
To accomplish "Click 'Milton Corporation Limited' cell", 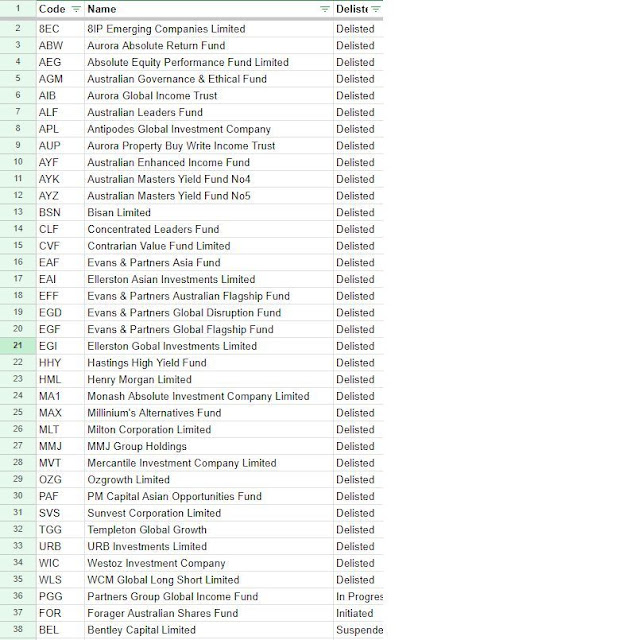I will point(209,430).
